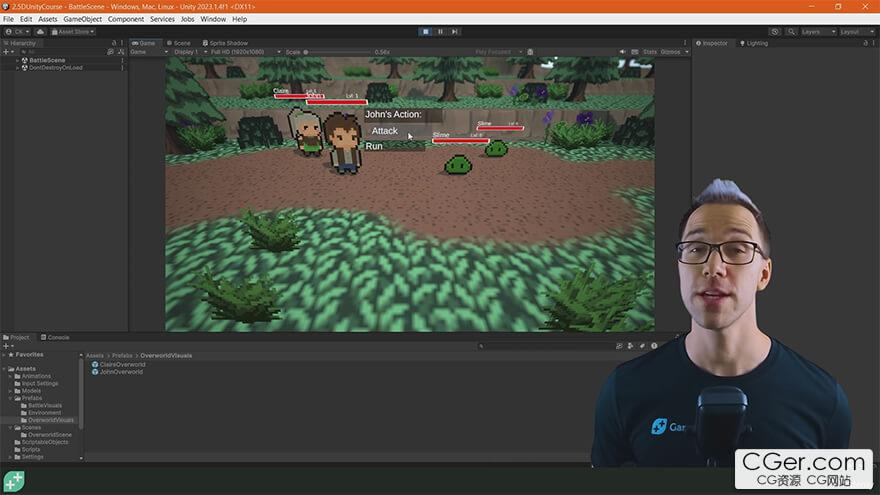The width and height of the screenshot is (880, 495).
Task: Select DontDestroyOnLoad scene row
Action: point(64,67)
